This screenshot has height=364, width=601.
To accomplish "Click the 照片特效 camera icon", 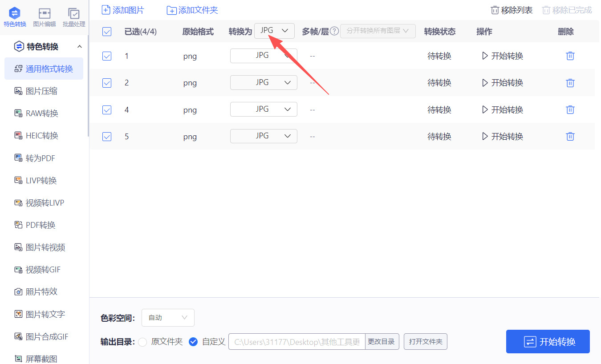I will pyautogui.click(x=18, y=292).
